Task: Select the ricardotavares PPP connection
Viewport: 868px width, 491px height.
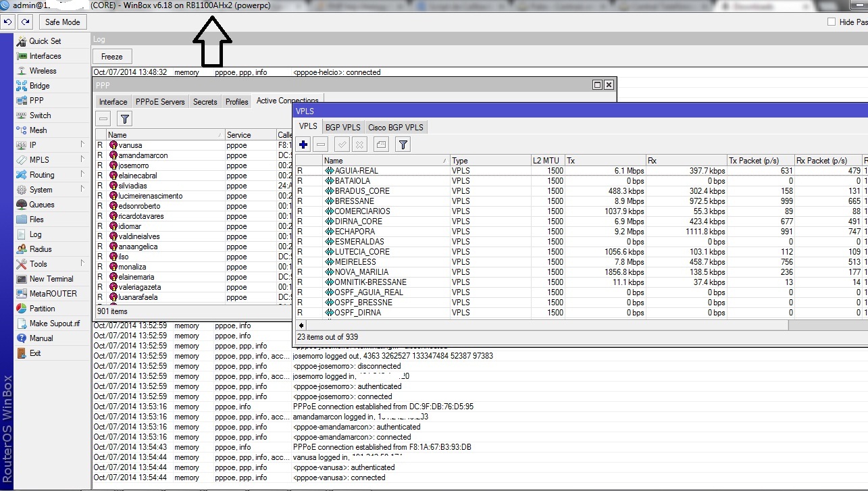Action: 193,216
